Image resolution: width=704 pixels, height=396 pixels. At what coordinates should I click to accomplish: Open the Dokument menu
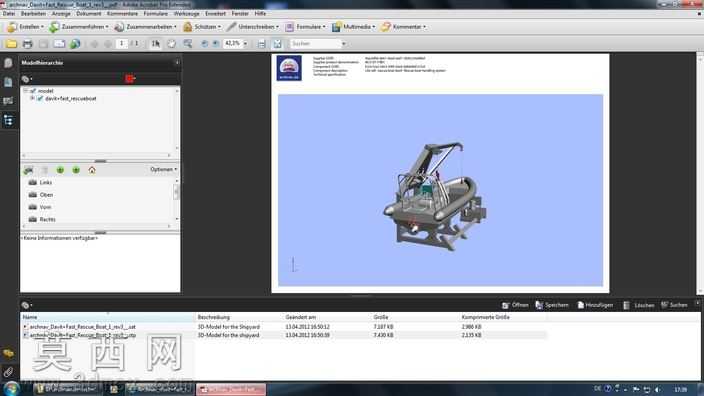[88, 14]
